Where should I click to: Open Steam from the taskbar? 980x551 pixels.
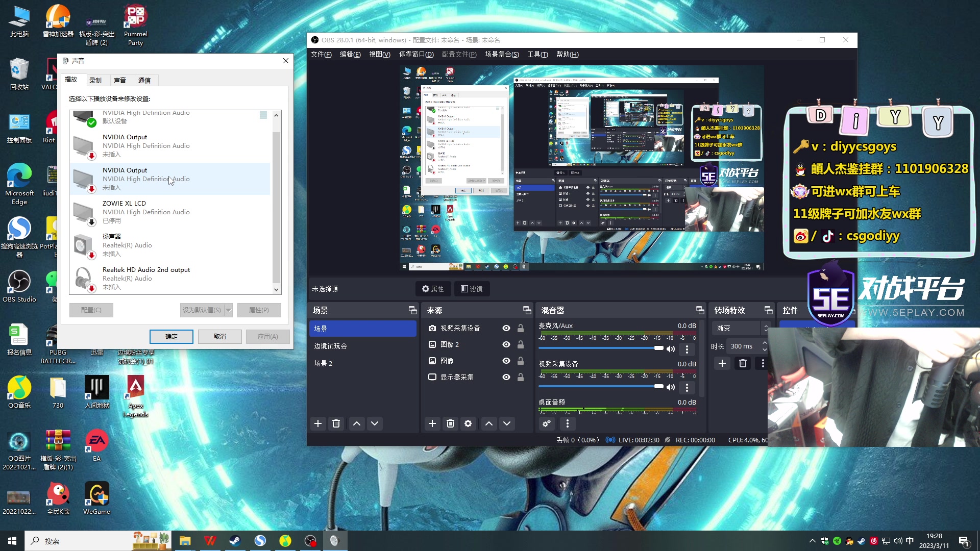click(x=235, y=541)
